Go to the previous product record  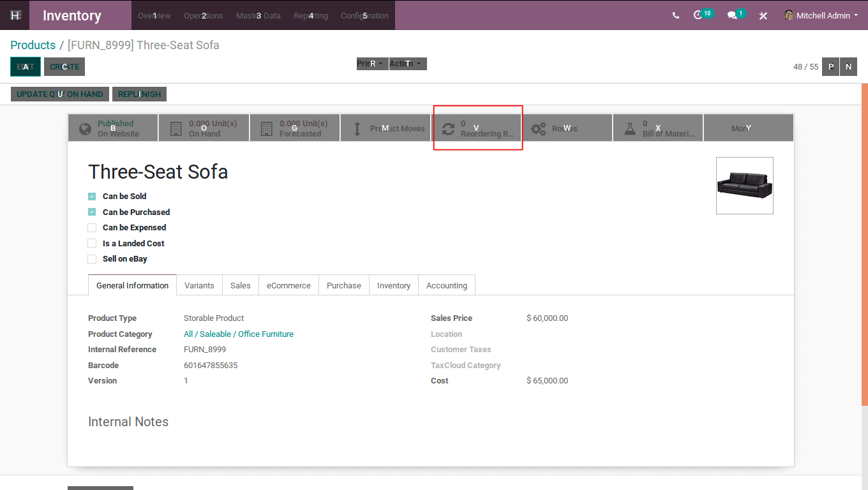(830, 66)
